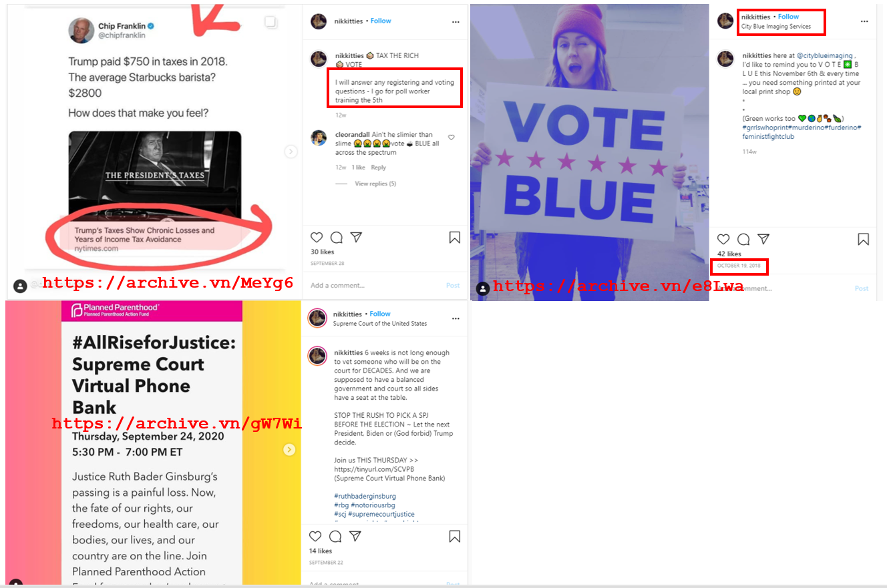Open the three-dot menu on VOTE BLUE post
Screen dimensions: 887x588
point(864,22)
